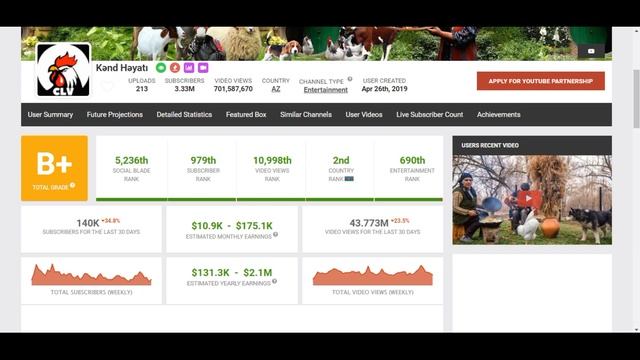Click the Estimated Monthly Earnings help icon

point(276,234)
